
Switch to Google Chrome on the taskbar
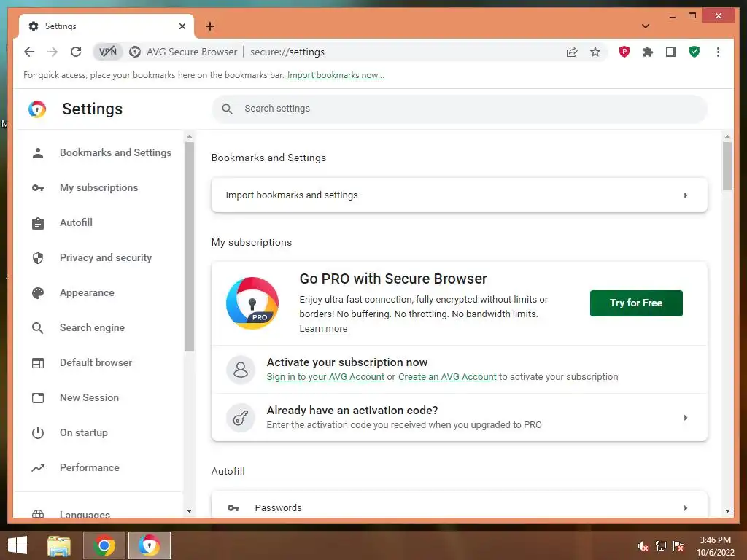(x=104, y=545)
